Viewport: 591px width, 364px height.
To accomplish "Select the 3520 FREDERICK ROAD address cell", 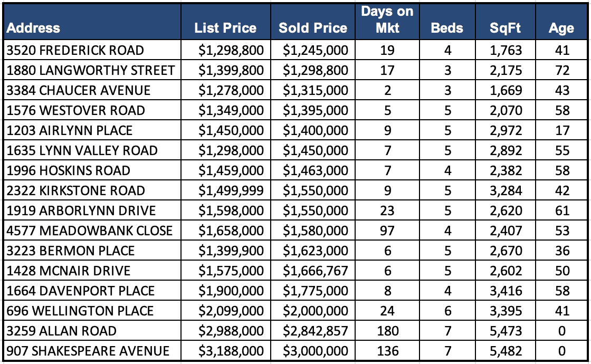I will tap(75, 51).
